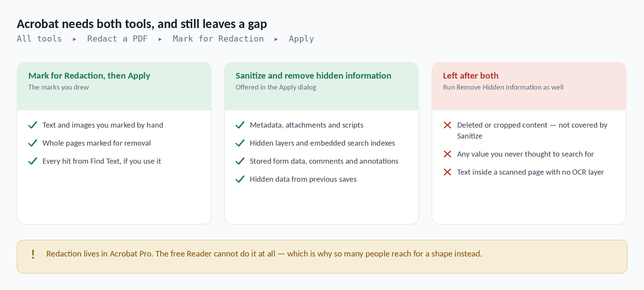Click checkmark beside 'Text and images you marked'
644x290 pixels.
click(x=33, y=125)
